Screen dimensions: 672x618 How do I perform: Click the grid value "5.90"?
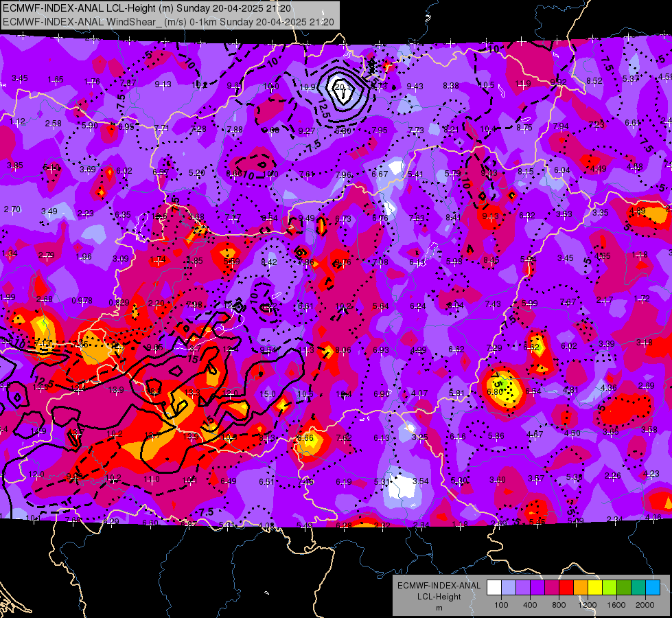(89, 125)
